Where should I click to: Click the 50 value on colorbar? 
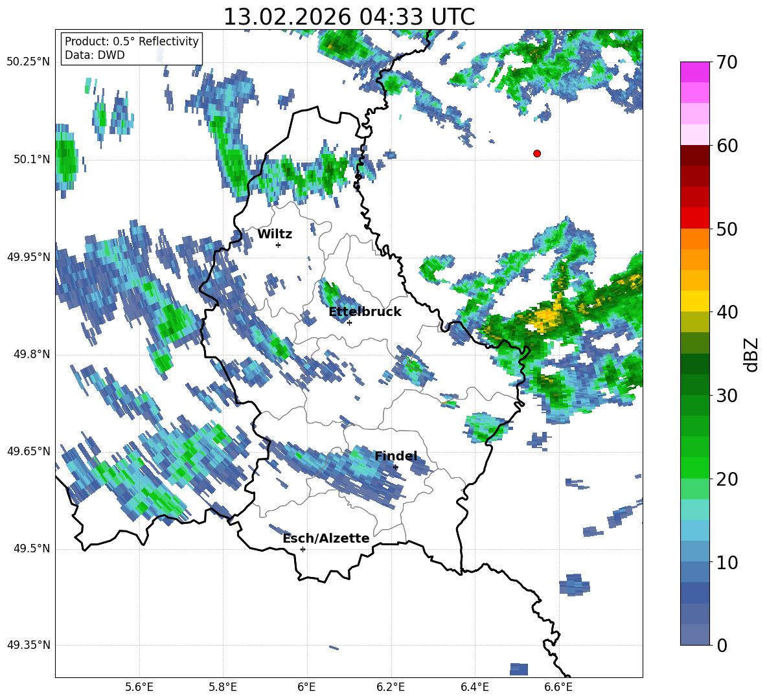pos(727,229)
